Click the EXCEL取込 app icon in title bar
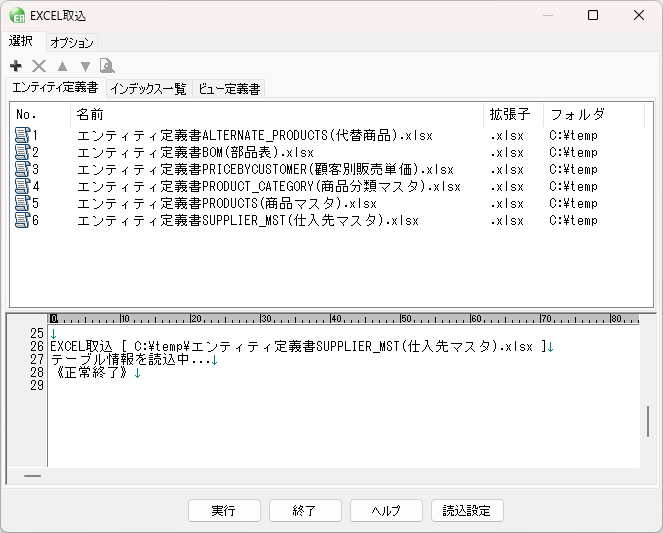 pos(17,15)
